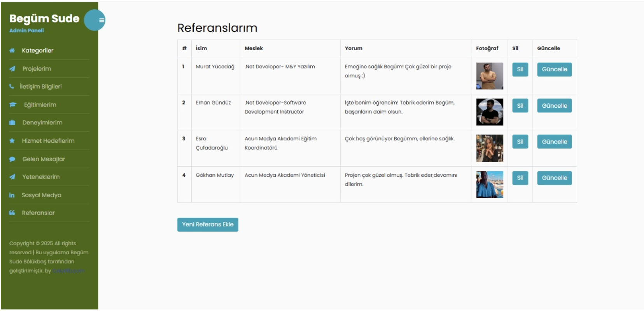Click the graduation cap icon for Eğitimlerim
Image resolution: width=644 pixels, height=311 pixels.
(12, 105)
